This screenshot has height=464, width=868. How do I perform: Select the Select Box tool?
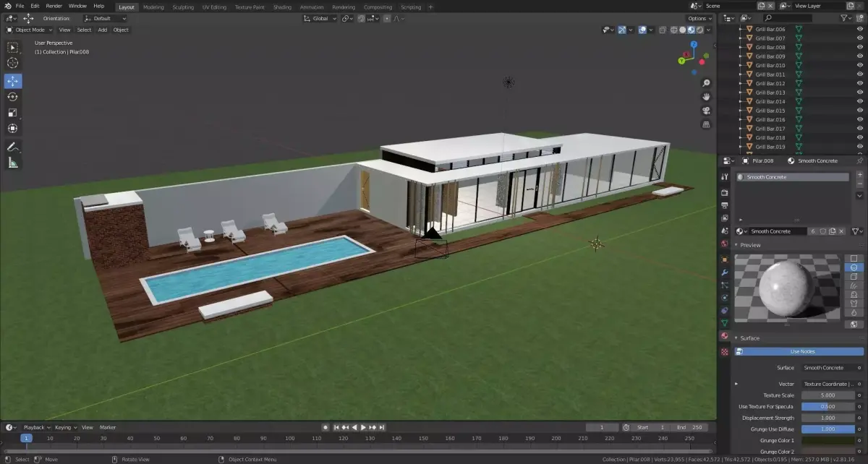(x=12, y=47)
